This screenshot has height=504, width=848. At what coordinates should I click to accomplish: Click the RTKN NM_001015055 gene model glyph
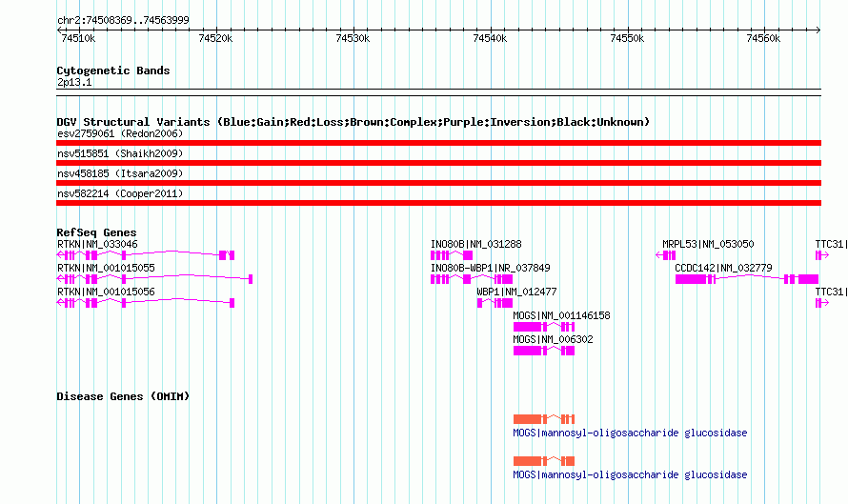tap(154, 279)
